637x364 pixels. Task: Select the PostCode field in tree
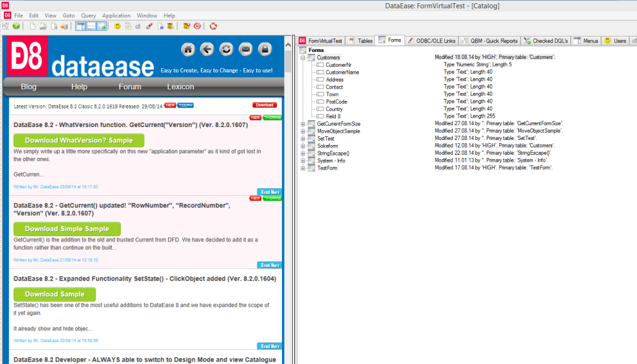[x=336, y=101]
